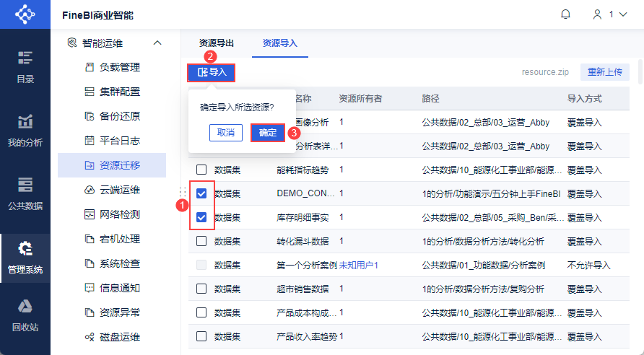Click the notification bell icon
Viewport: 644px width, 355px height.
(565, 14)
